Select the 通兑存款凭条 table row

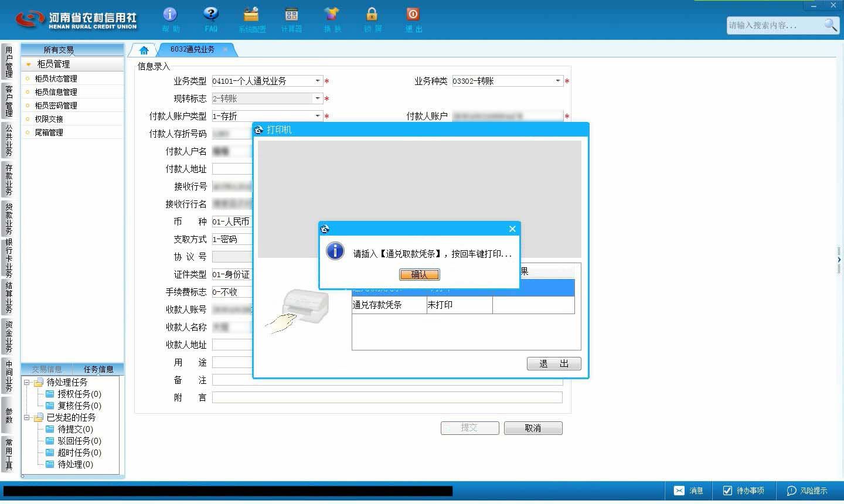pos(463,305)
